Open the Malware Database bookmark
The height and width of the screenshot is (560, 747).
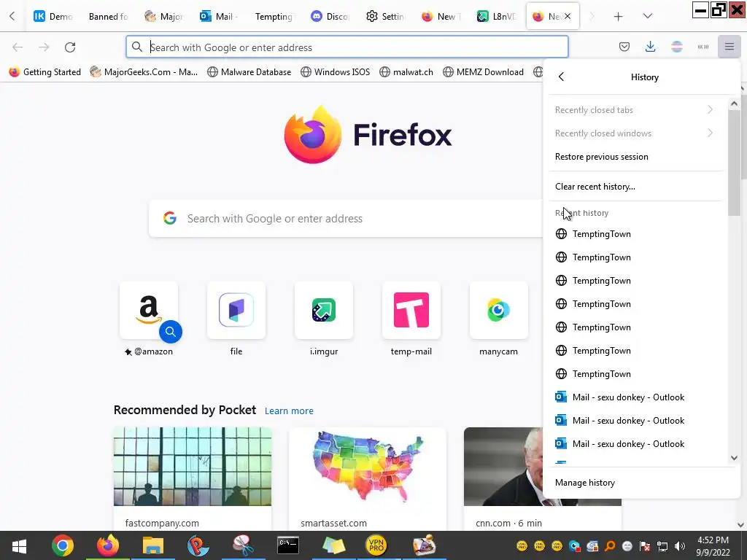point(249,72)
